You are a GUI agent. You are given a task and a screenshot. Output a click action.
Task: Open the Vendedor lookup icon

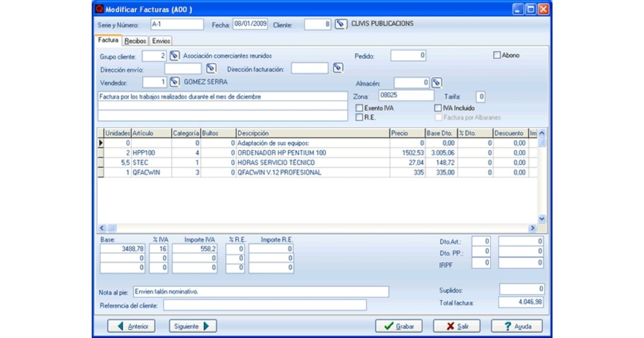174,82
